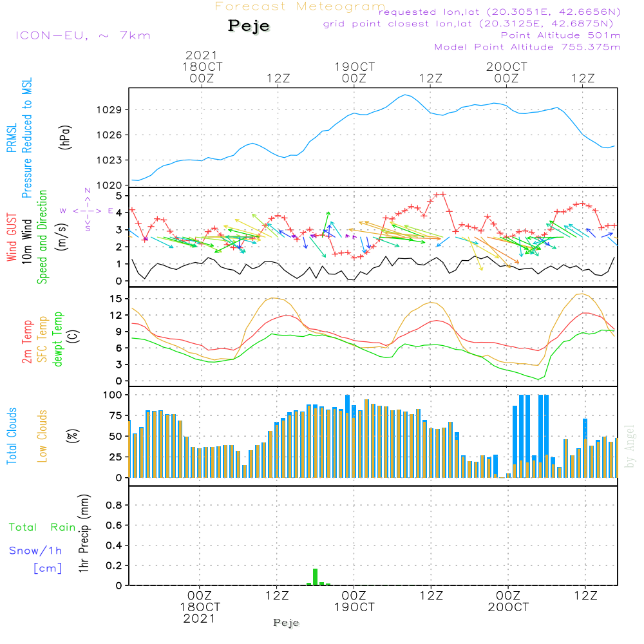
Task: Select the 0.6 precipitation axis tick
Action: [114, 526]
